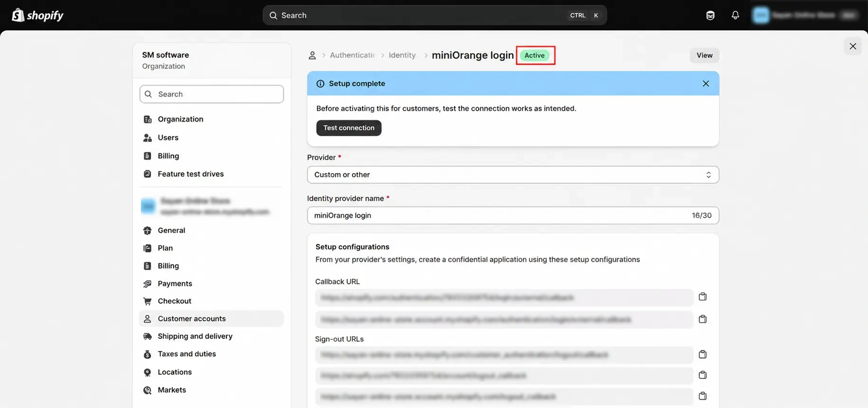This screenshot has width=868, height=408.
Task: Open the notifications bell
Action: coord(735,15)
